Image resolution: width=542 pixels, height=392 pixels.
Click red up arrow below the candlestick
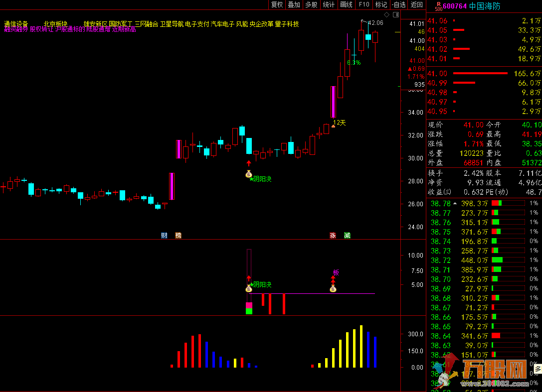click(x=249, y=163)
